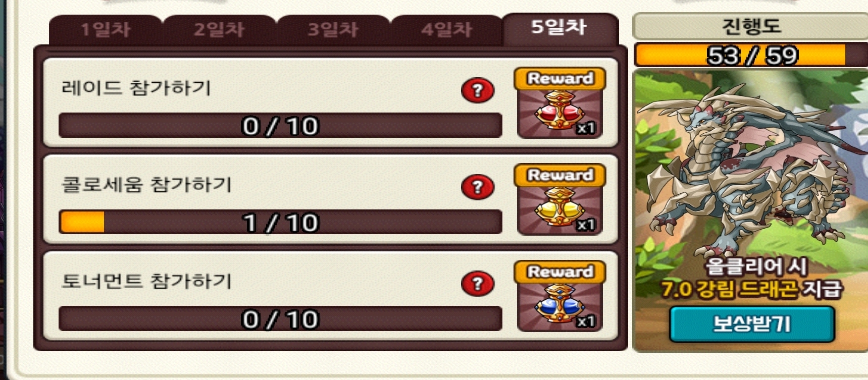This screenshot has width=868, height=380.
Task: Click the 레이드 참가하기 0/10 progress bar
Action: [x=280, y=125]
